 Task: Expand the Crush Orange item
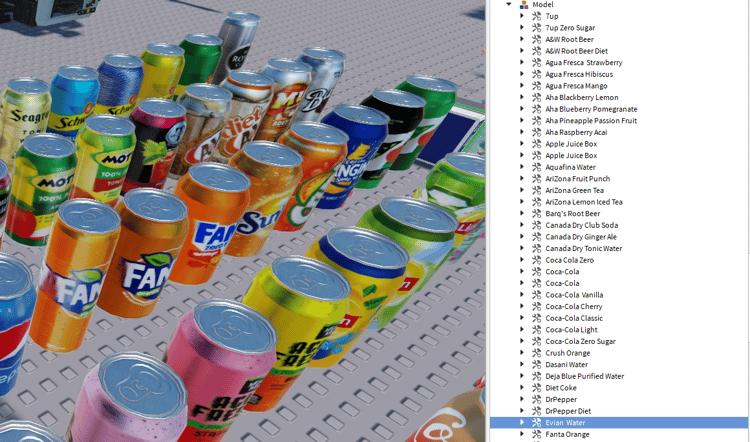(x=522, y=353)
